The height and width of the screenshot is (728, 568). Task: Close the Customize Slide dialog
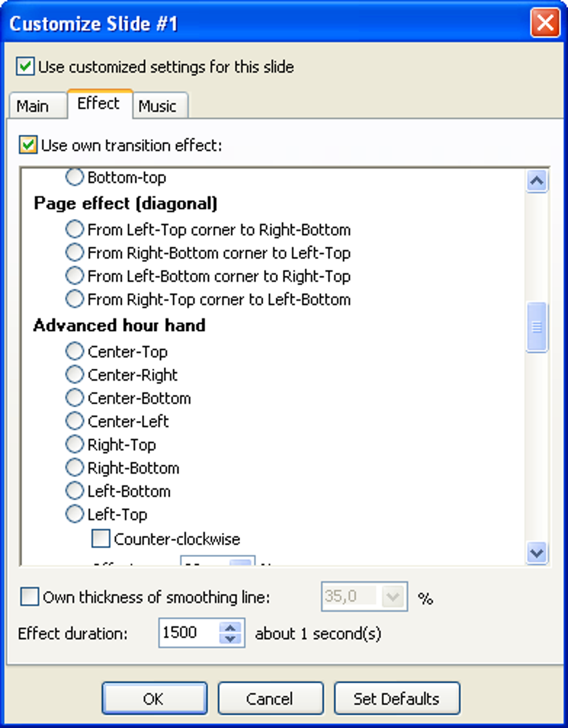click(545, 23)
